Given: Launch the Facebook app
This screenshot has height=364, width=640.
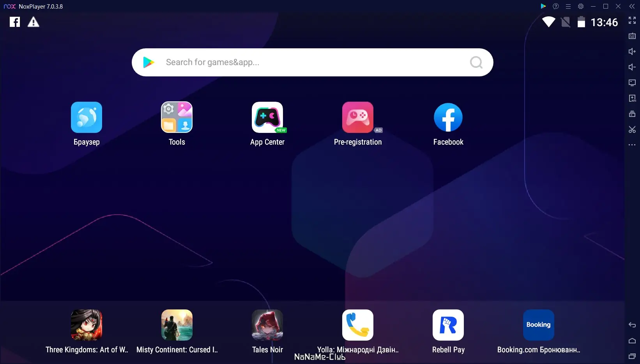Looking at the screenshot, I should pyautogui.click(x=448, y=117).
